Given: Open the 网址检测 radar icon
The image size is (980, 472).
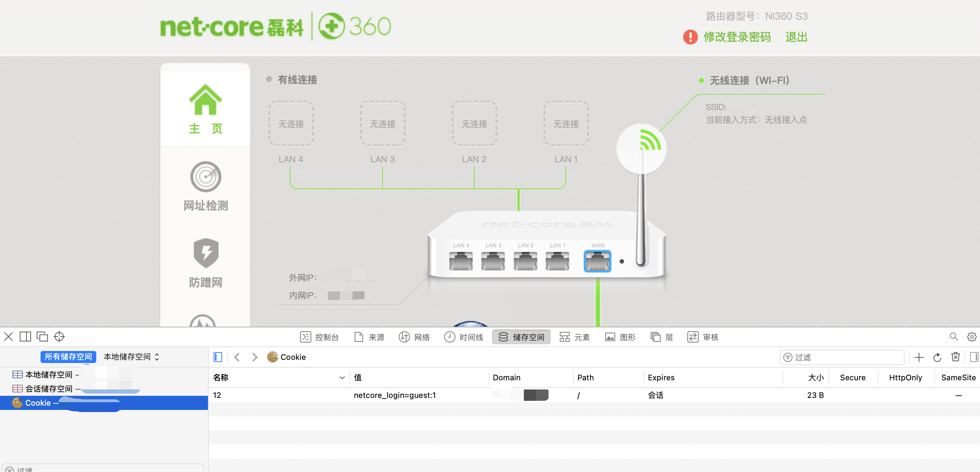Looking at the screenshot, I should tap(206, 177).
